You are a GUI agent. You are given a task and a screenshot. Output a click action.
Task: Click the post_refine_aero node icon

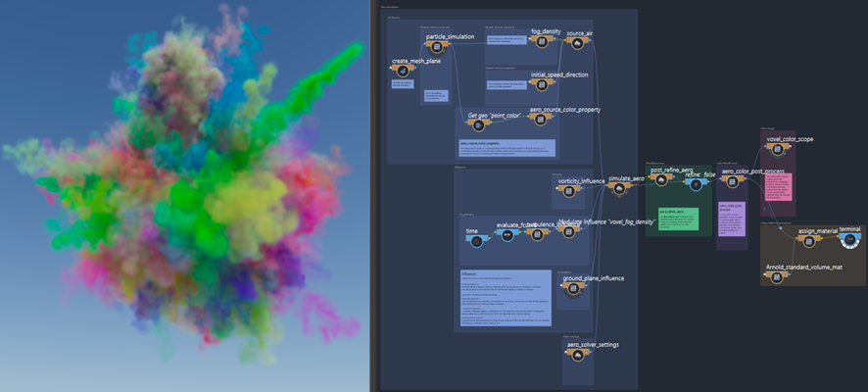tap(661, 179)
